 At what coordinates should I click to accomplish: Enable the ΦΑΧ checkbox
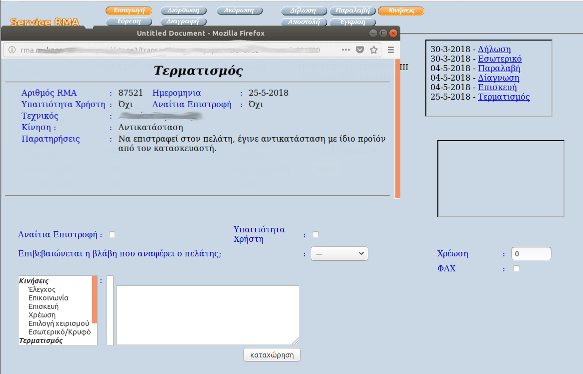(516, 268)
